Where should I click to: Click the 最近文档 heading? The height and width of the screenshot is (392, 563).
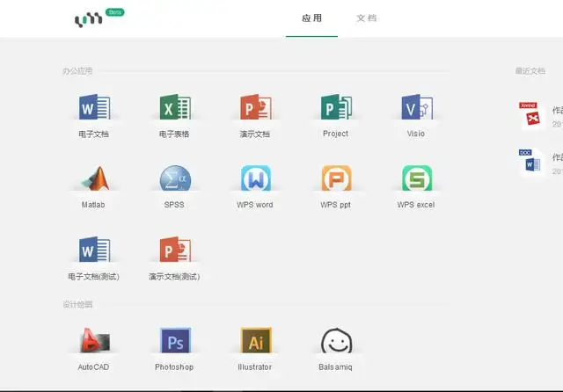click(530, 71)
